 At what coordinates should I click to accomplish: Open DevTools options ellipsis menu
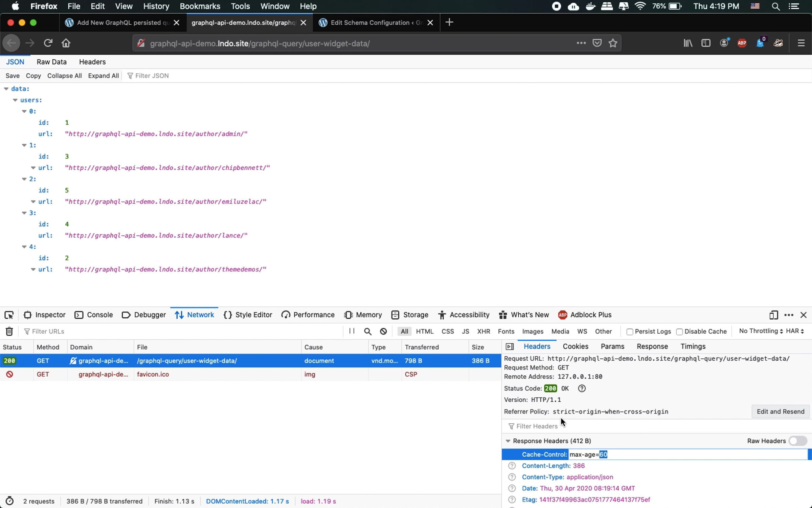coord(789,315)
